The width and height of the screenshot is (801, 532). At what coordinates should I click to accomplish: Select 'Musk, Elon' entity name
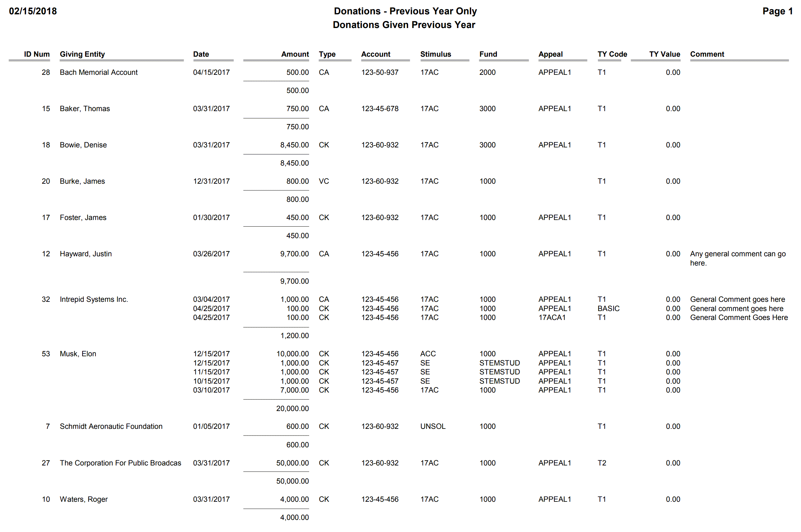78,353
